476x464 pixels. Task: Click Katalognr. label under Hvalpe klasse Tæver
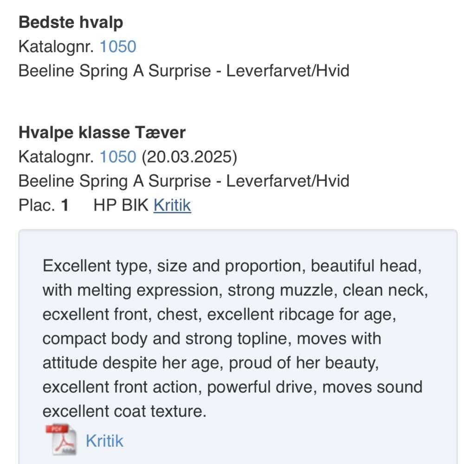[57, 157]
